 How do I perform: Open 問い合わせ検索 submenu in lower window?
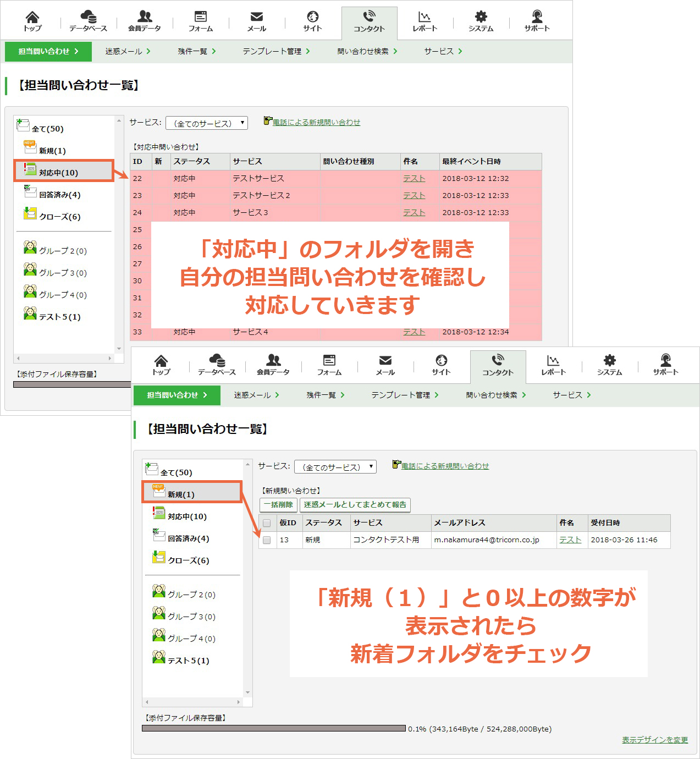[x=496, y=395]
